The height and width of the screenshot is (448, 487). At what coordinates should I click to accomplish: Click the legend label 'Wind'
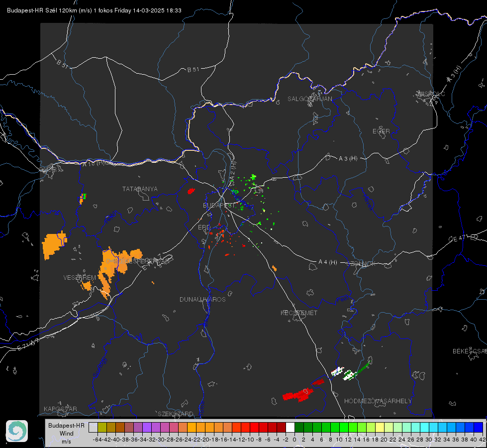tap(67, 434)
